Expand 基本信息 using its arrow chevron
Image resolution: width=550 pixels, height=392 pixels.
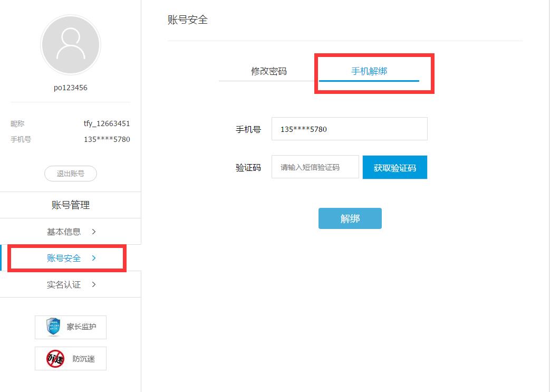click(x=94, y=232)
